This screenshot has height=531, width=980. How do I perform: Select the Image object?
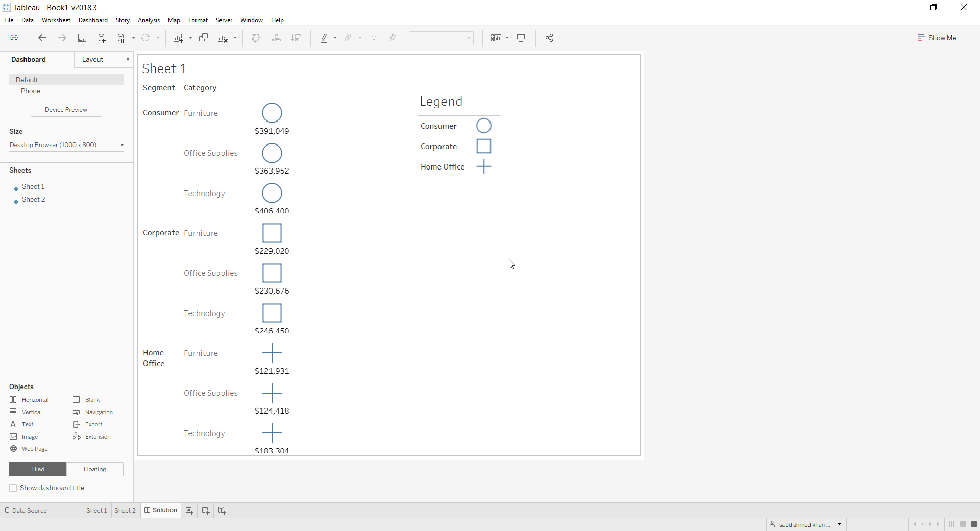coord(24,437)
